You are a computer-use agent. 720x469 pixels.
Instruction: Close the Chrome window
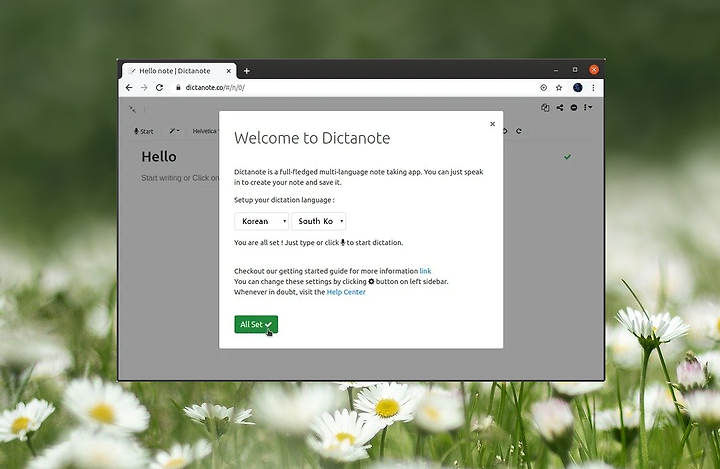[x=594, y=70]
